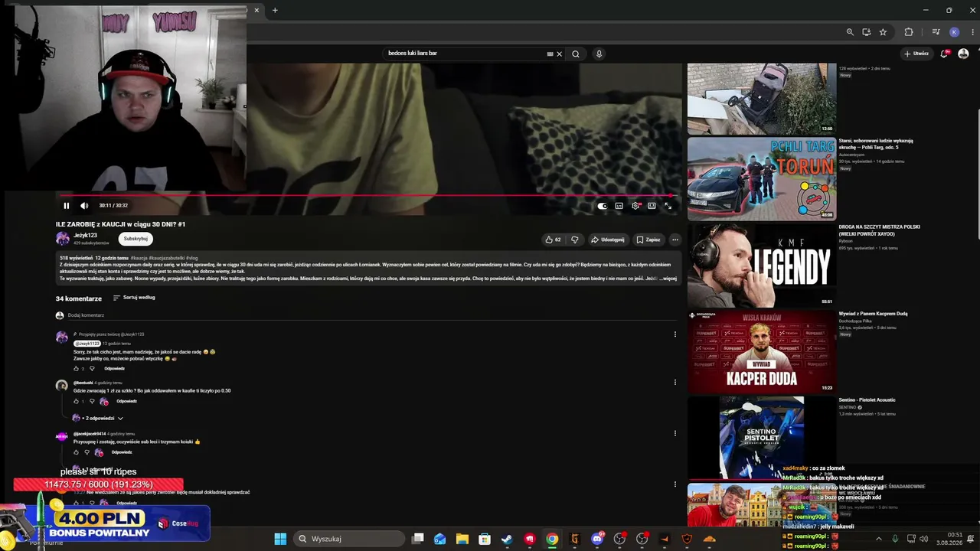Open options menu for pinned comment
This screenshot has height=551, width=980.
[x=675, y=334]
